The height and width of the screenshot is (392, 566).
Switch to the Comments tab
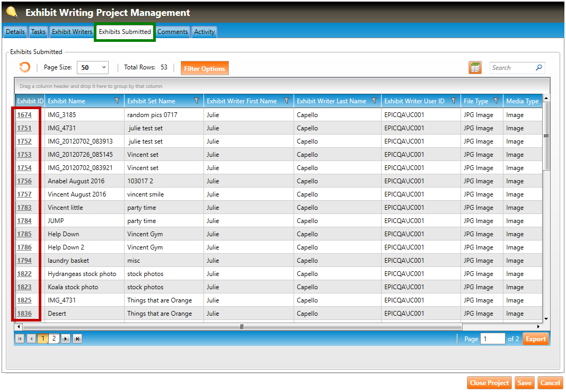pyautogui.click(x=172, y=32)
